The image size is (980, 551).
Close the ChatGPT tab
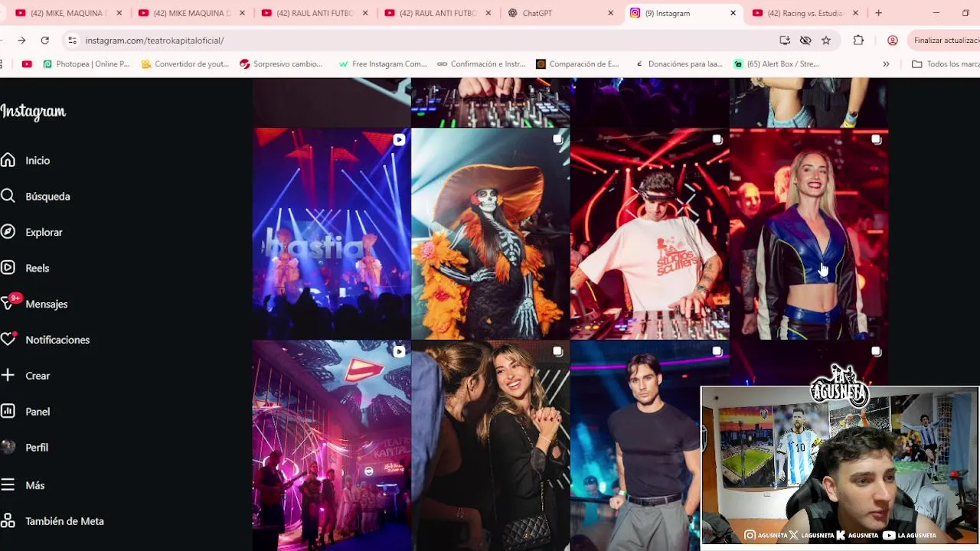[610, 13]
